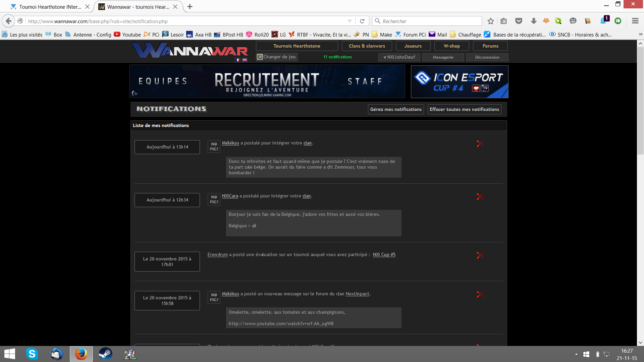Open new tab with plus button

click(x=190, y=7)
